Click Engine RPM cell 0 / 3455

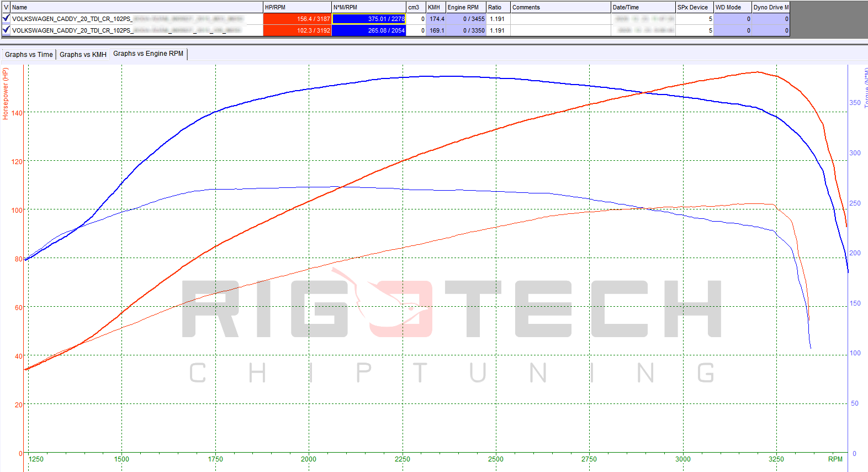click(466, 19)
